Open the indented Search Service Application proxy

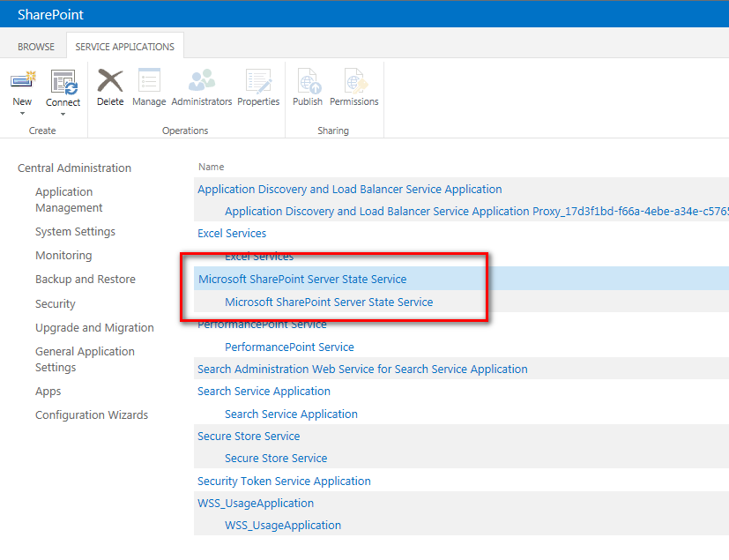(291, 414)
